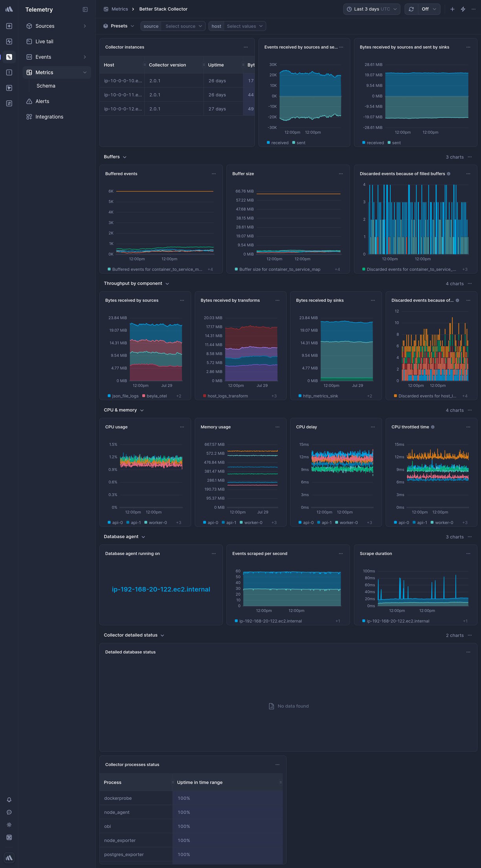Toggle http_metrics_sink legend series
Image resolution: width=481 pixels, height=868 pixels.
tap(318, 396)
